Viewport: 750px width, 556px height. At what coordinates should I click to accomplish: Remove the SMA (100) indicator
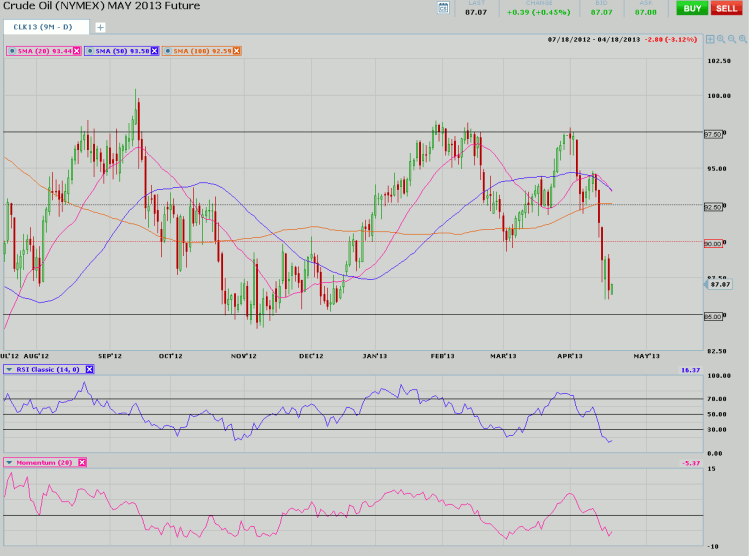[235, 50]
